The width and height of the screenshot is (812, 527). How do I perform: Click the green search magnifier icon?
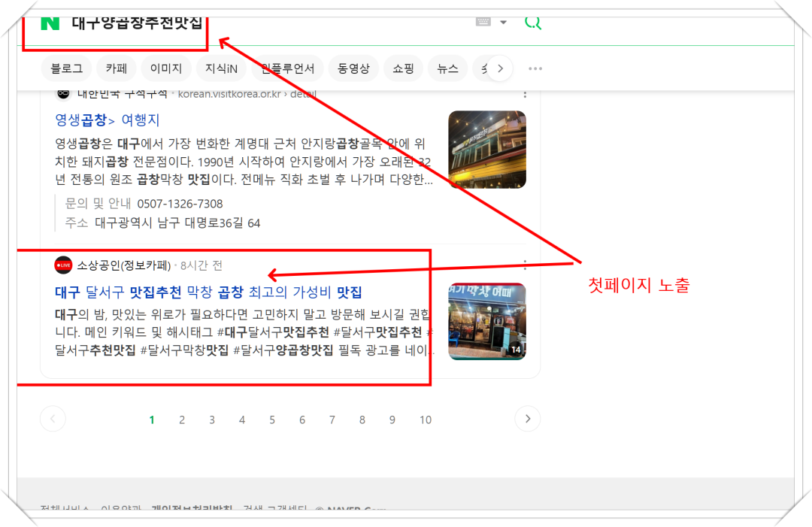[533, 23]
